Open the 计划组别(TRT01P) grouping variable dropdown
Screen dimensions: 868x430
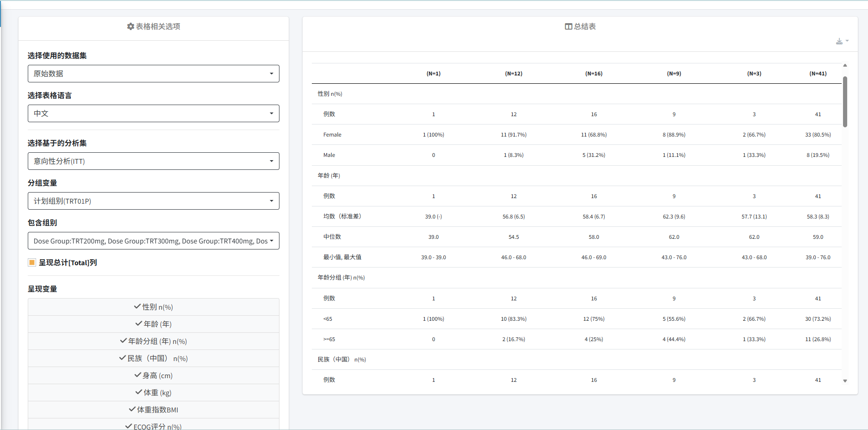(x=154, y=201)
